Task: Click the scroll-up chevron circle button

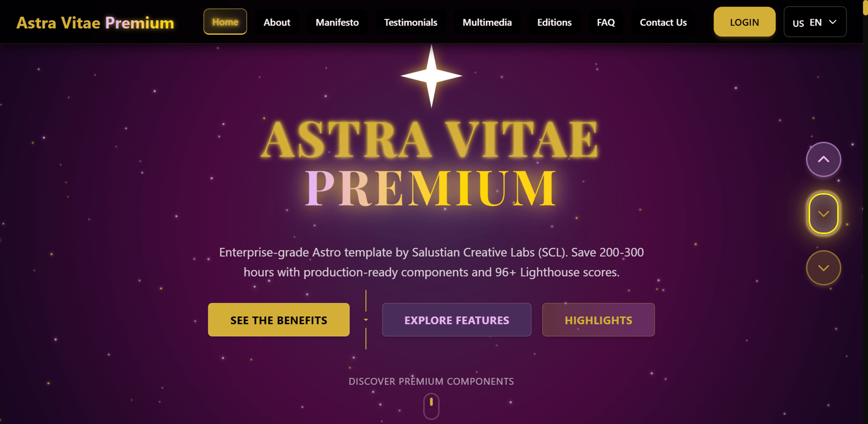Action: tap(823, 159)
